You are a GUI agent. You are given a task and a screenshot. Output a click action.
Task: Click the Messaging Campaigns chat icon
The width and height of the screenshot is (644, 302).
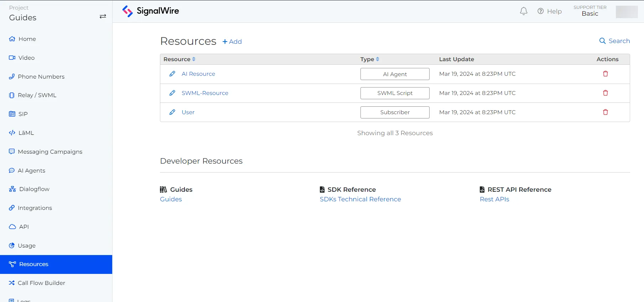point(12,152)
